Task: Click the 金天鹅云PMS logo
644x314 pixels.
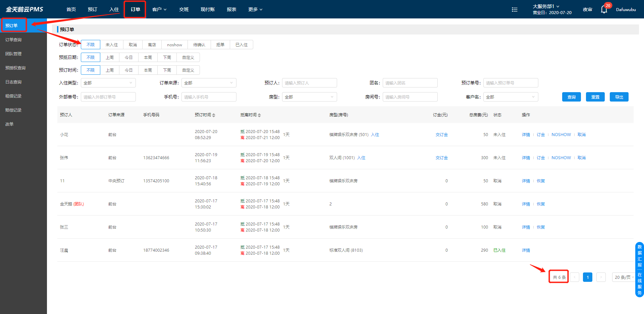Action: pos(24,9)
